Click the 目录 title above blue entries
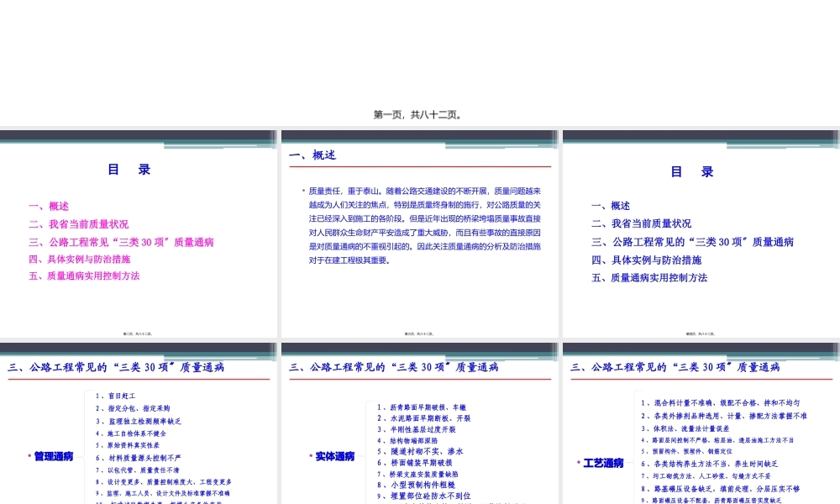Image resolution: width=840 pixels, height=504 pixels. tap(692, 172)
